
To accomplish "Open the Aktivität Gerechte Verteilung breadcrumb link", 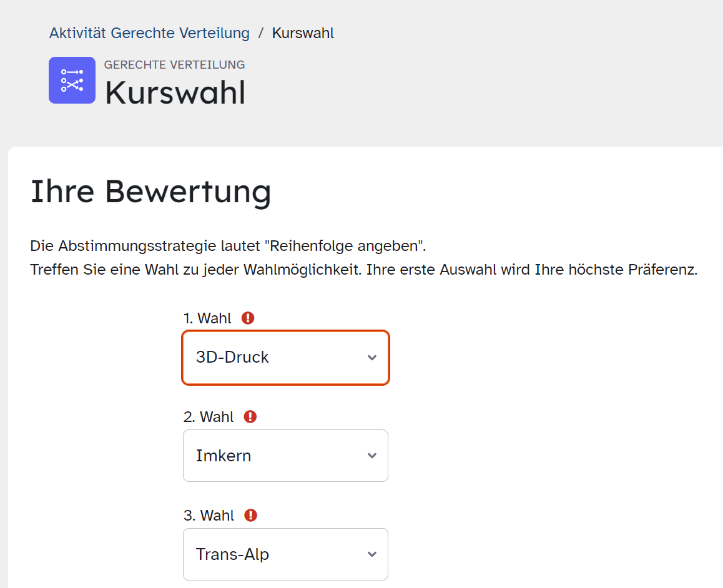I will coord(149,33).
